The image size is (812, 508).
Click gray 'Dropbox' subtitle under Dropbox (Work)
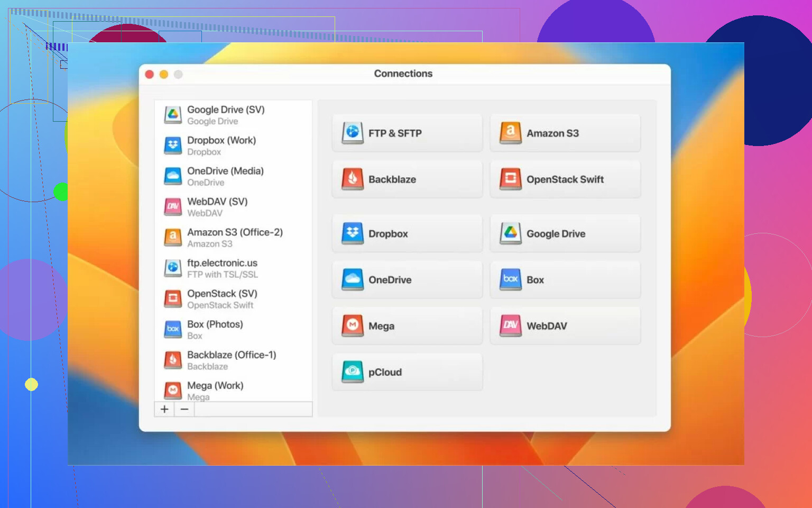point(204,152)
